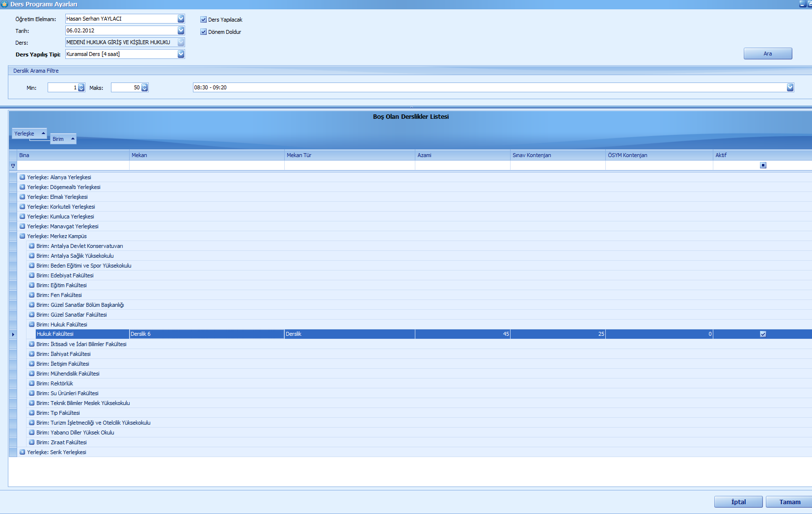
Task: Adjust the Maks value spinner
Action: [144, 87]
